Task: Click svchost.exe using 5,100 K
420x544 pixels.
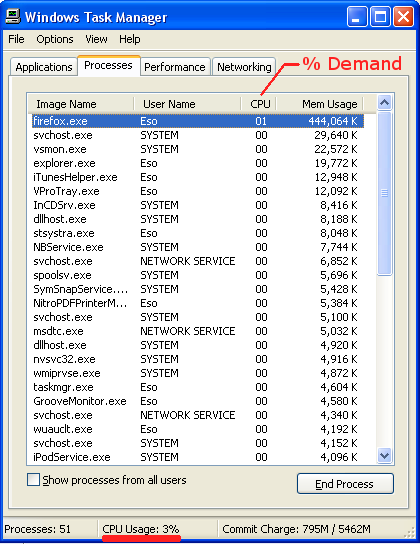Action: 198,317
